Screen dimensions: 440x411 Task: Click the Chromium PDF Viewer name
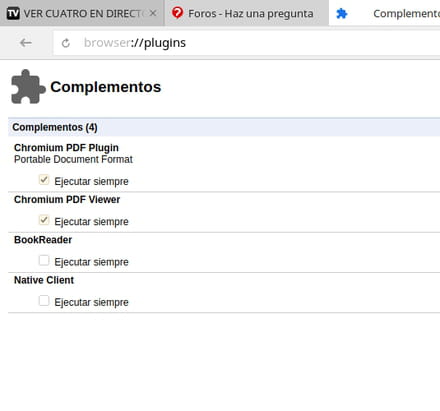[x=67, y=200]
